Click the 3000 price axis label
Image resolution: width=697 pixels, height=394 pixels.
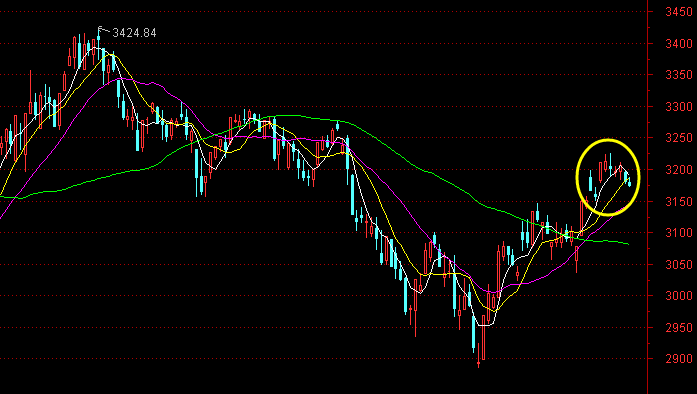point(679,296)
